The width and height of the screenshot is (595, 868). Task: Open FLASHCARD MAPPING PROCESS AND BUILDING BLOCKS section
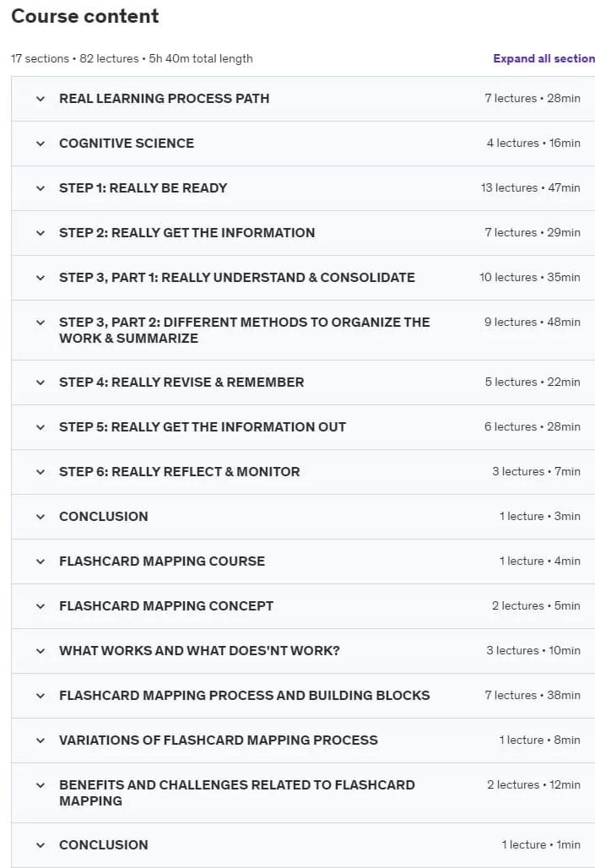(303, 696)
